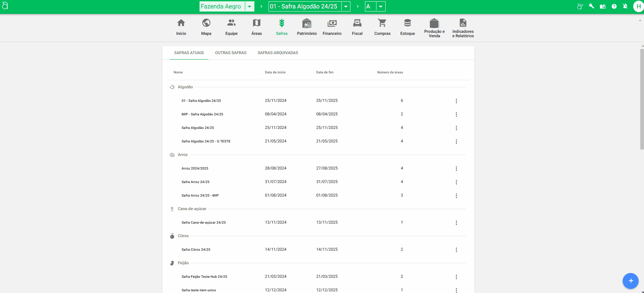This screenshot has width=644, height=293.
Task: Open options menu for Arroz 2024/2025
Action: coord(456,168)
